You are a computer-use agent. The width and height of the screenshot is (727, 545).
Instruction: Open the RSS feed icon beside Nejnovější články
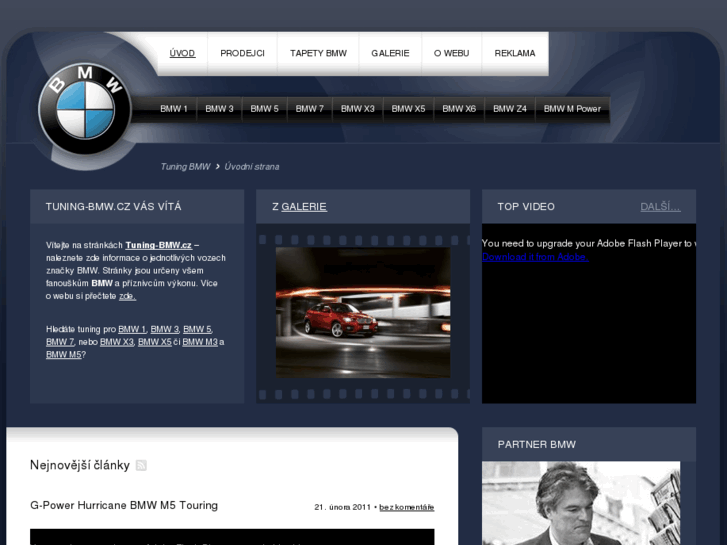141,465
